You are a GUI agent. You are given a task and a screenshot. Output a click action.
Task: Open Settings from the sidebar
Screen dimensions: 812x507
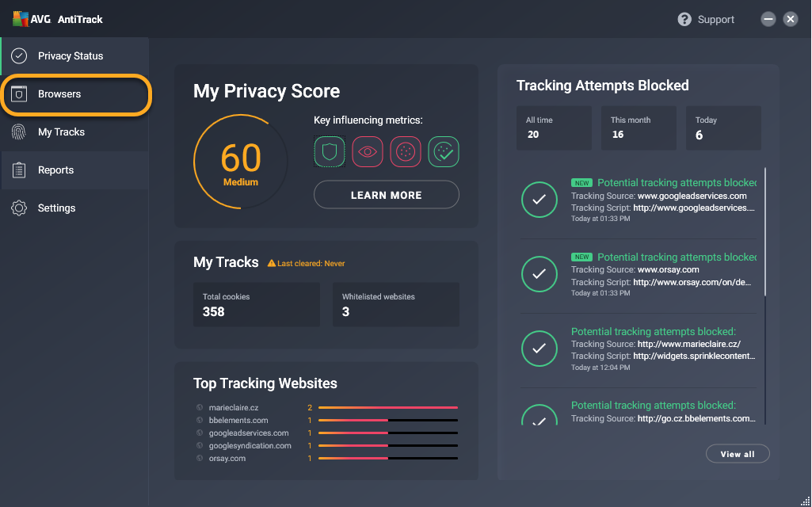coord(75,208)
